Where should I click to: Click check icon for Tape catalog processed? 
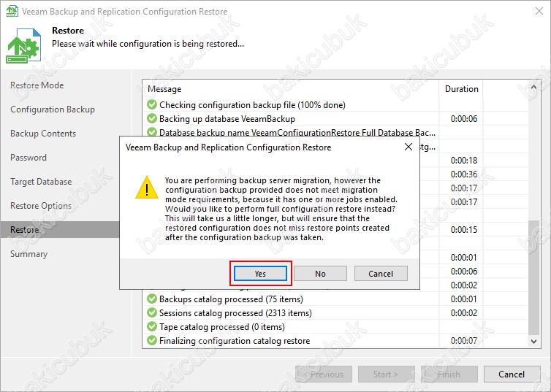[152, 327]
